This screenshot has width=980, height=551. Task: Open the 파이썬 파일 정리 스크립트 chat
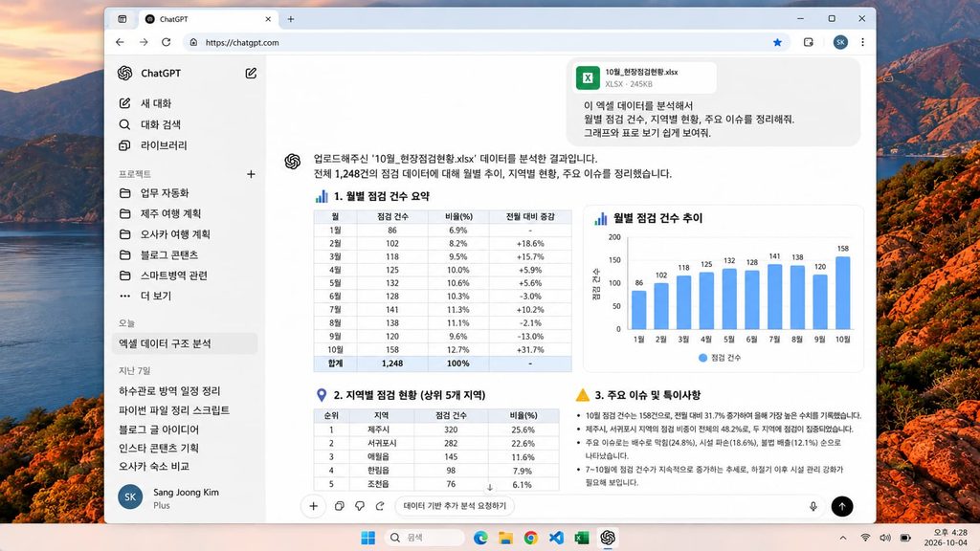tap(174, 410)
